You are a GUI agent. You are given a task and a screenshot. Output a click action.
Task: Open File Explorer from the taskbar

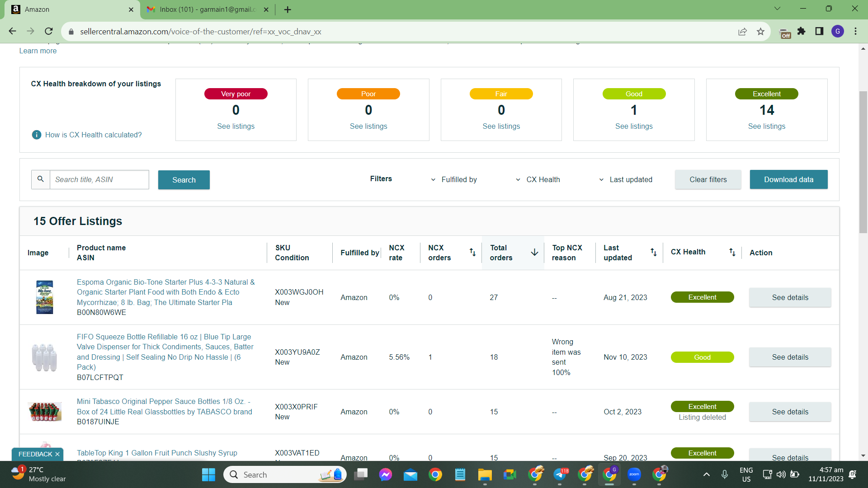point(485,474)
